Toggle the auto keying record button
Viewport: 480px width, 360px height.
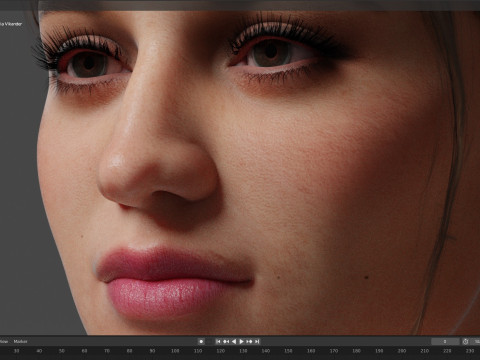pos(201,341)
